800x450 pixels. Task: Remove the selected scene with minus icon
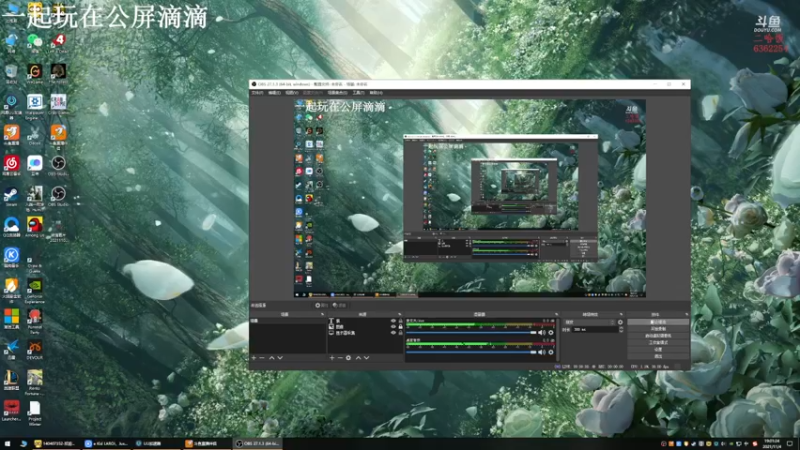tap(262, 358)
